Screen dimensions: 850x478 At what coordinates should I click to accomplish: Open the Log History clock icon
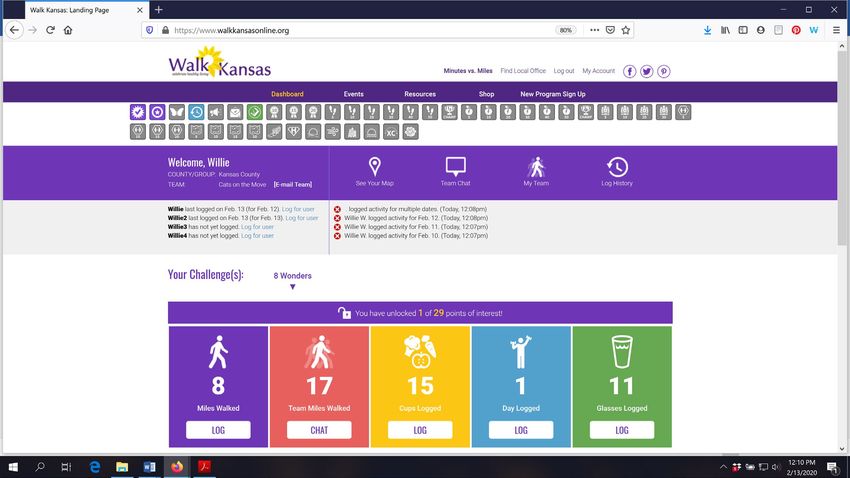coord(617,167)
